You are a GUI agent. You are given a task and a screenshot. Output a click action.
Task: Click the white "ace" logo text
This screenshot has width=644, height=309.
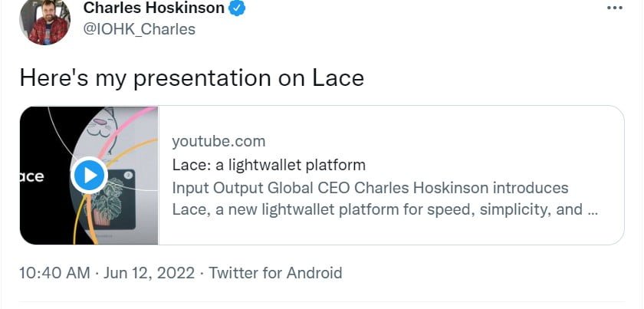tap(32, 176)
